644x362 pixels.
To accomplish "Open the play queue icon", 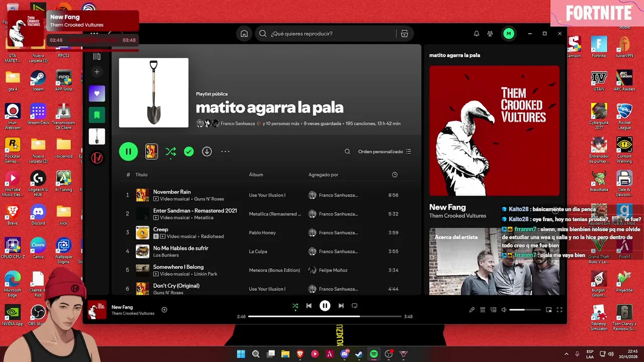I will click(x=482, y=310).
